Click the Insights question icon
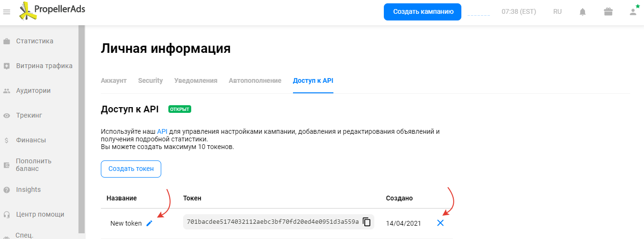The height and width of the screenshot is (239, 644). 7,190
